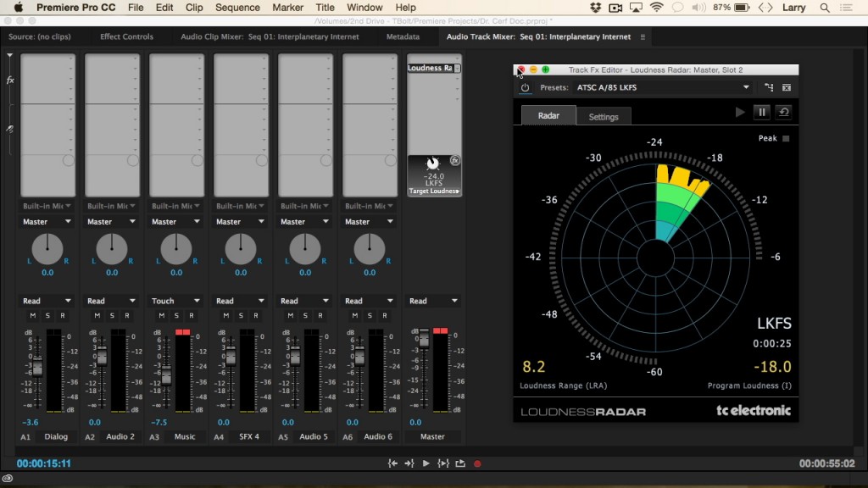Image resolution: width=868 pixels, height=488 pixels.
Task: Click the fx show/hide effects icon on left
Action: click(x=10, y=80)
